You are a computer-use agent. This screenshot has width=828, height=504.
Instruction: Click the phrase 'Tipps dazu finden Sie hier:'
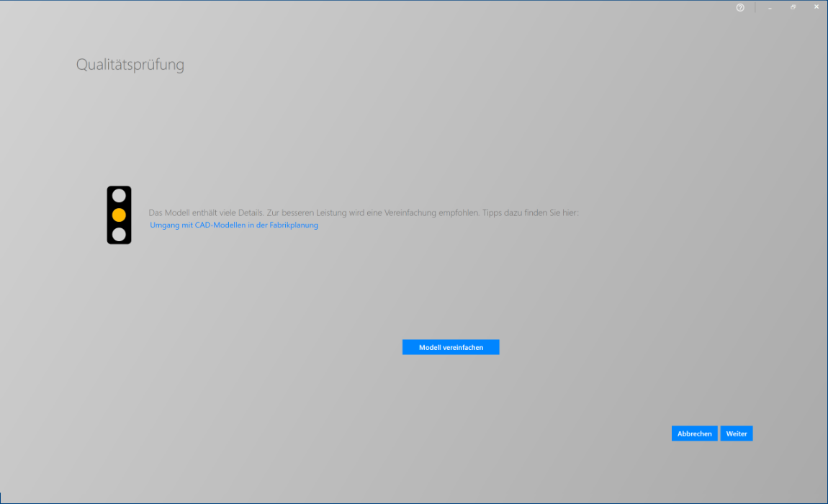pyautogui.click(x=530, y=213)
